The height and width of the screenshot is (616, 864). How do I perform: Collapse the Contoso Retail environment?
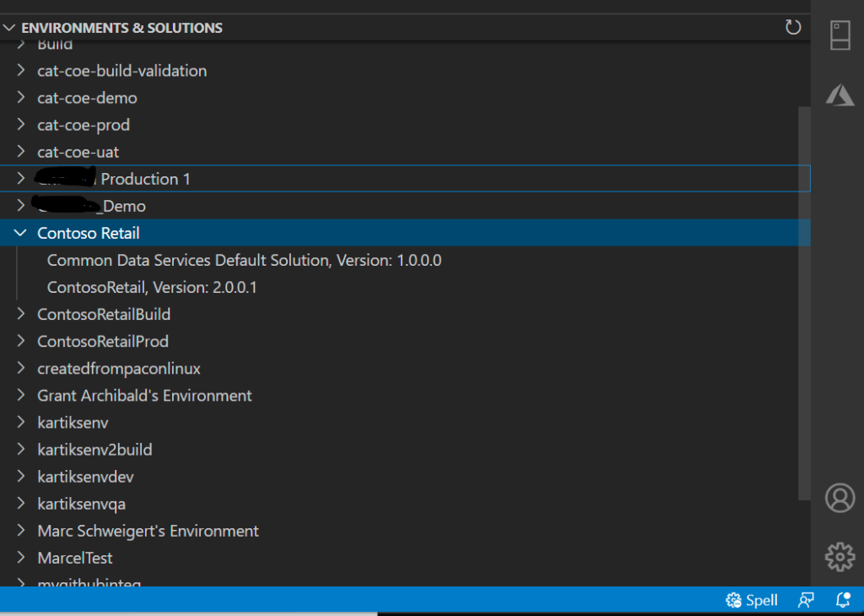pos(21,233)
